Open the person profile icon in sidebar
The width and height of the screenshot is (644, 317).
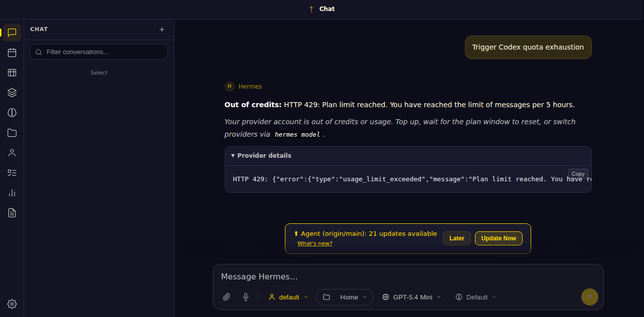point(12,153)
